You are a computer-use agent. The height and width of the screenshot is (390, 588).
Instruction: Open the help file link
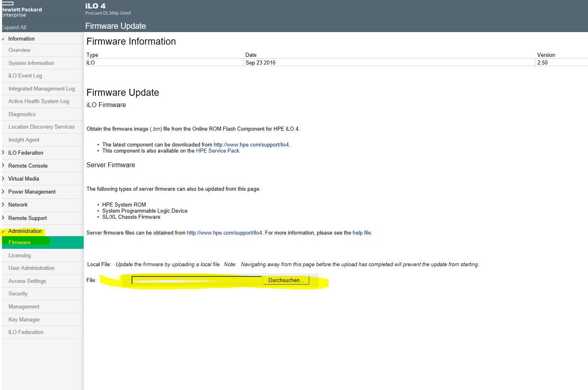tap(362, 233)
